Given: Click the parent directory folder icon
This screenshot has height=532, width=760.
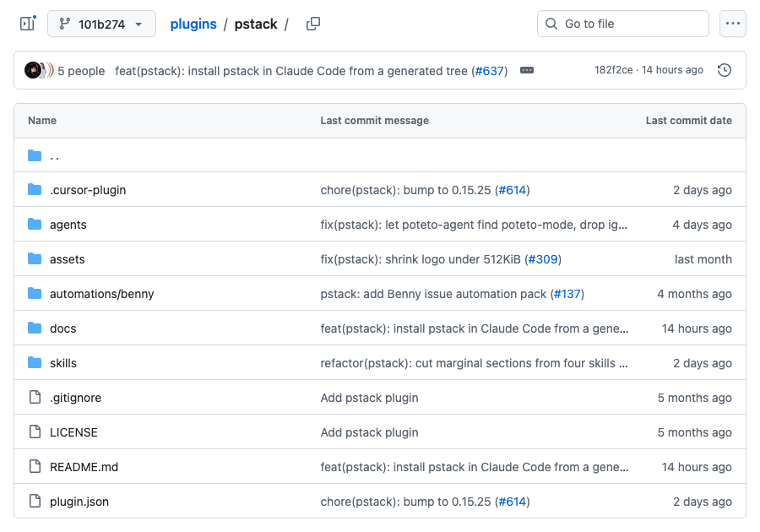Looking at the screenshot, I should click(35, 155).
